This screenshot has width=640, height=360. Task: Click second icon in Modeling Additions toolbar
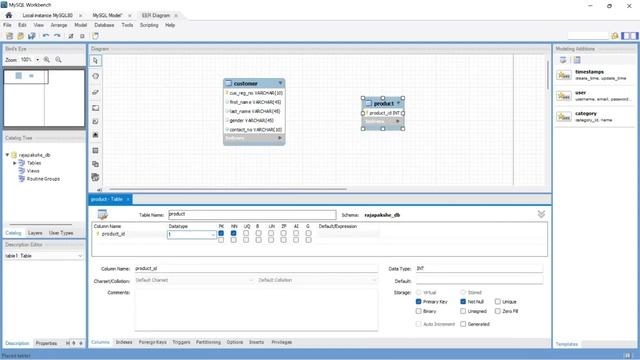tap(577, 60)
